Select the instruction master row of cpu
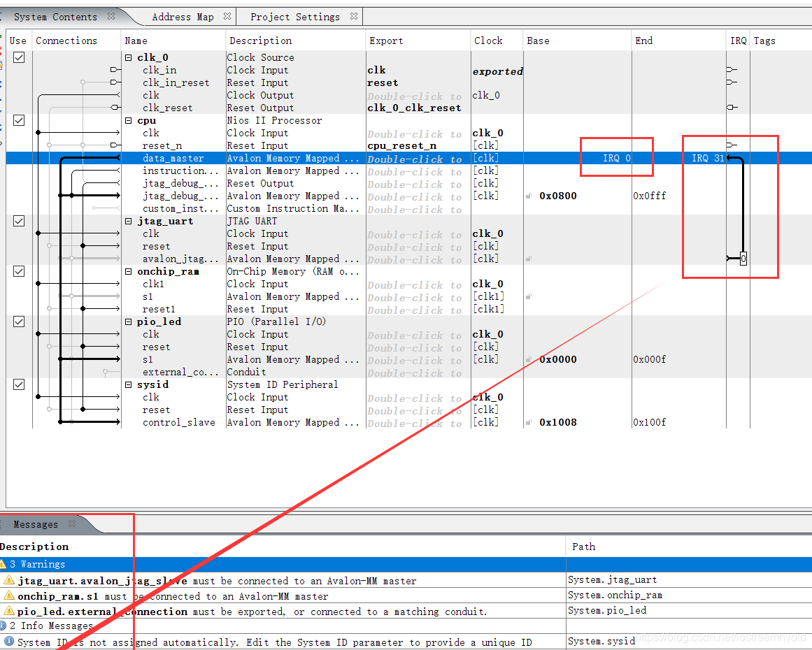The height and width of the screenshot is (650, 812). click(408, 171)
